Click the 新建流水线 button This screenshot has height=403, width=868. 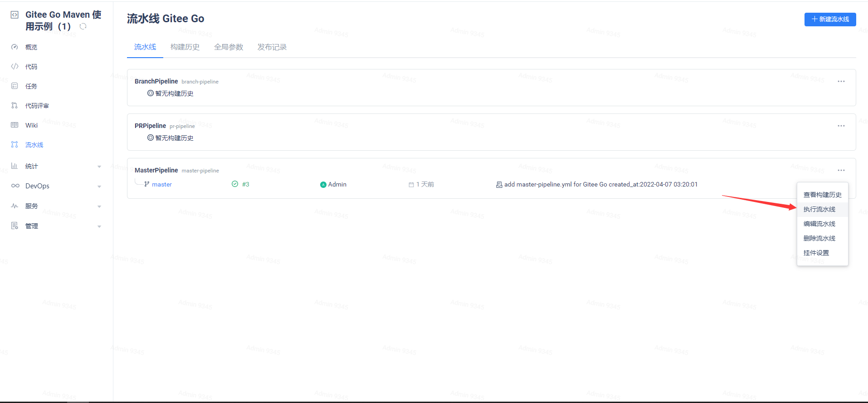point(830,19)
